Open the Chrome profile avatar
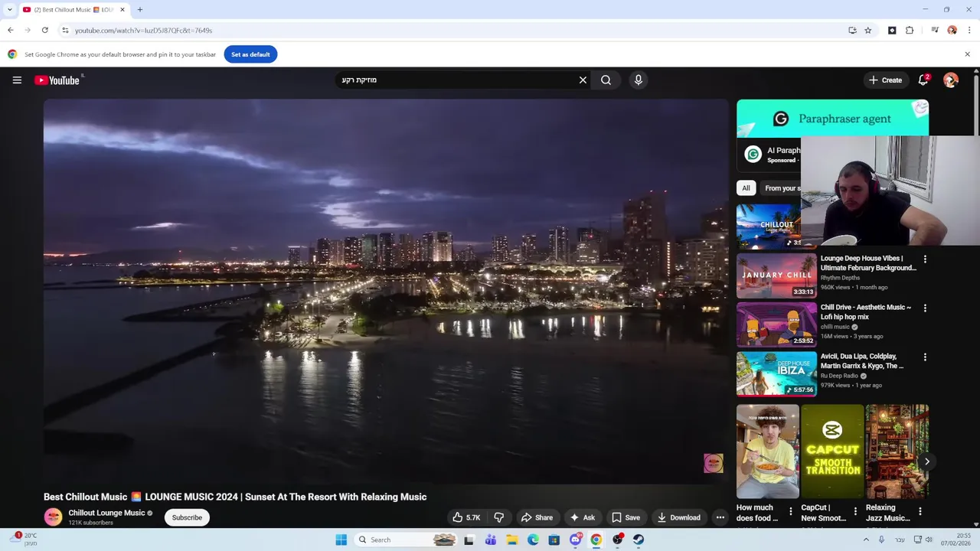 (952, 30)
